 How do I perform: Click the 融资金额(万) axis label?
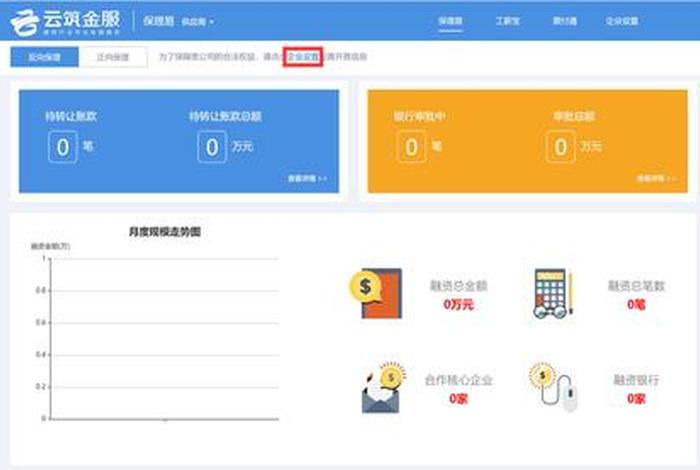(x=50, y=246)
